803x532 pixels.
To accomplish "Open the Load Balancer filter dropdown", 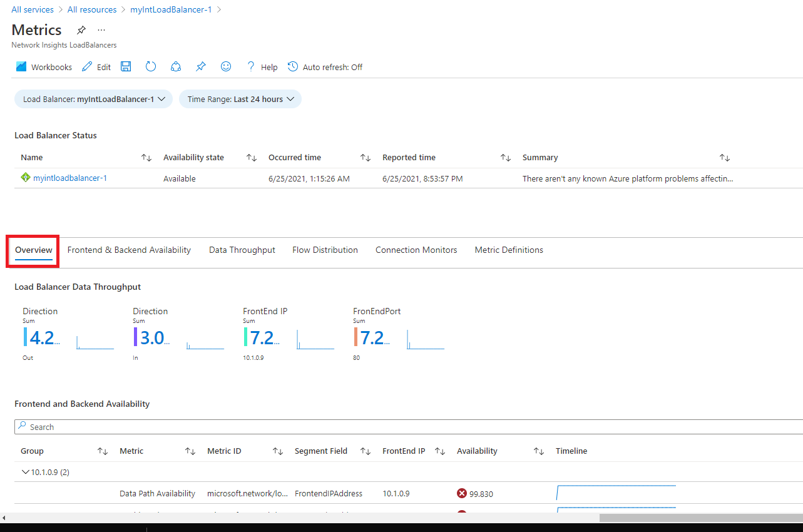I will point(93,99).
